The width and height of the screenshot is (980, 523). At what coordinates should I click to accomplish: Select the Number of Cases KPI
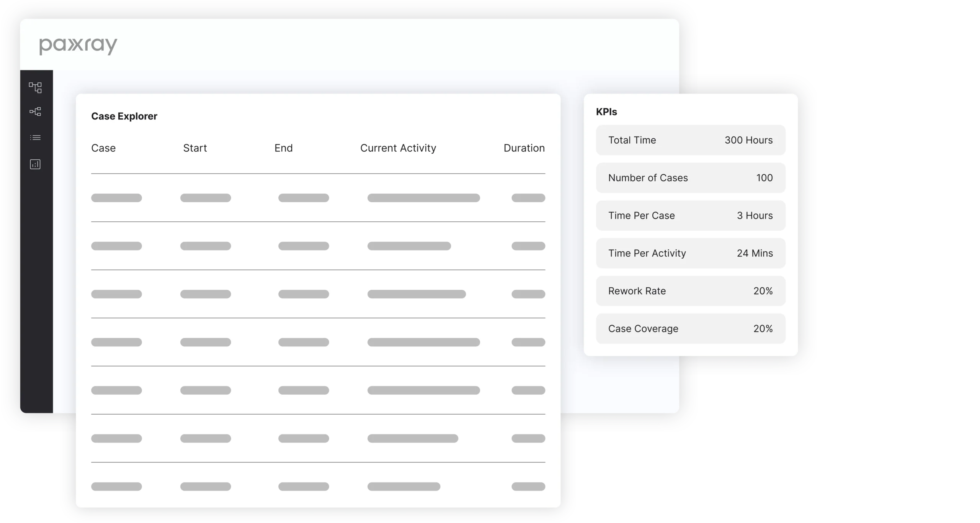pyautogui.click(x=690, y=178)
